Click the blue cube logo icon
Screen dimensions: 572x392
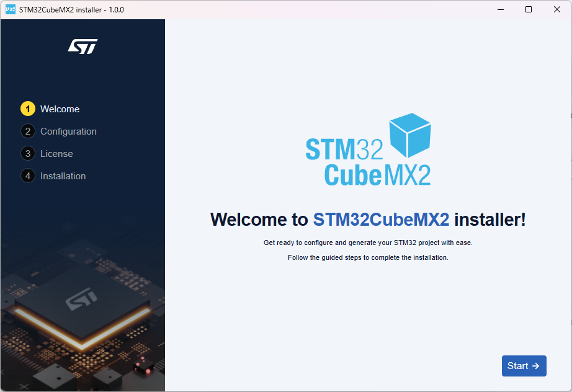click(409, 135)
